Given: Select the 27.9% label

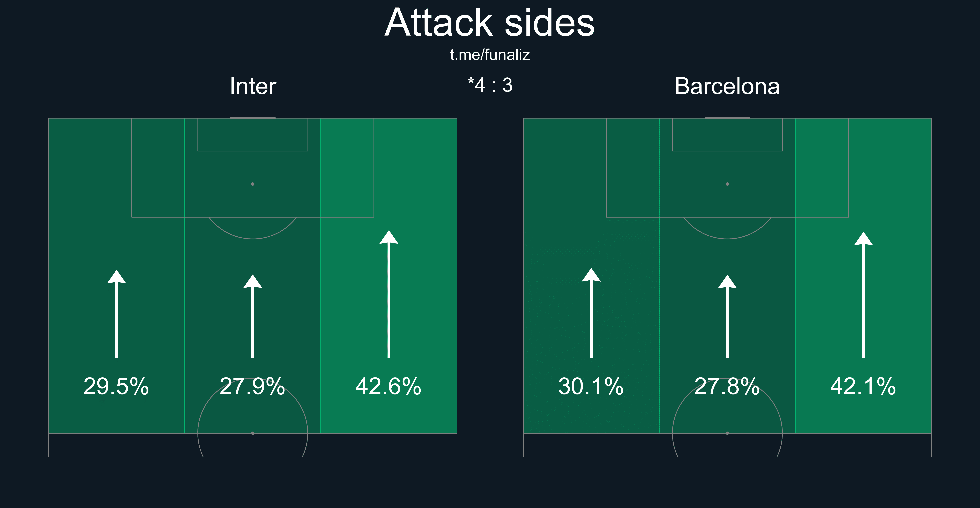Looking at the screenshot, I should [x=252, y=386].
